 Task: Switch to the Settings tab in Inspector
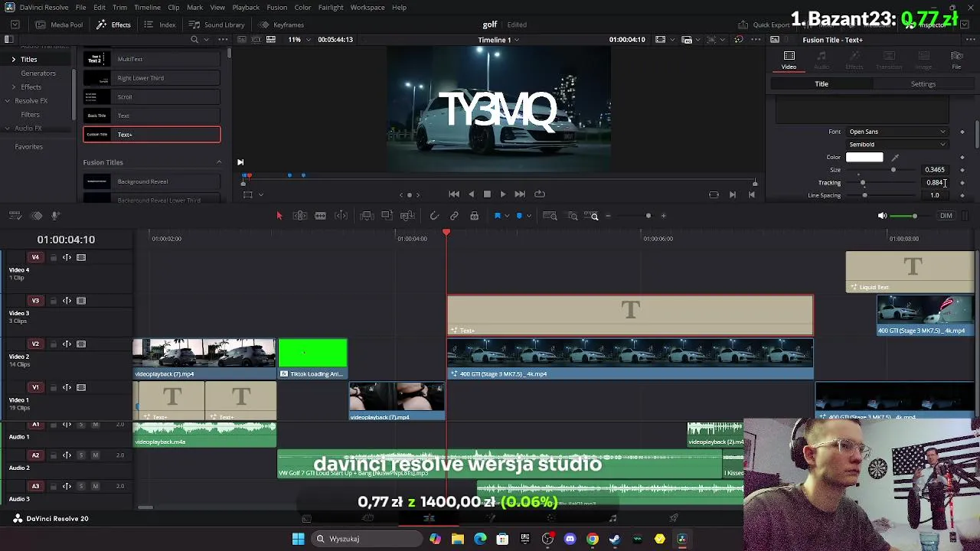(923, 84)
